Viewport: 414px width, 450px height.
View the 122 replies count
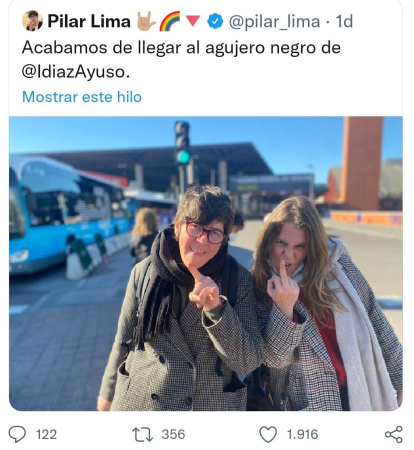[46, 435]
